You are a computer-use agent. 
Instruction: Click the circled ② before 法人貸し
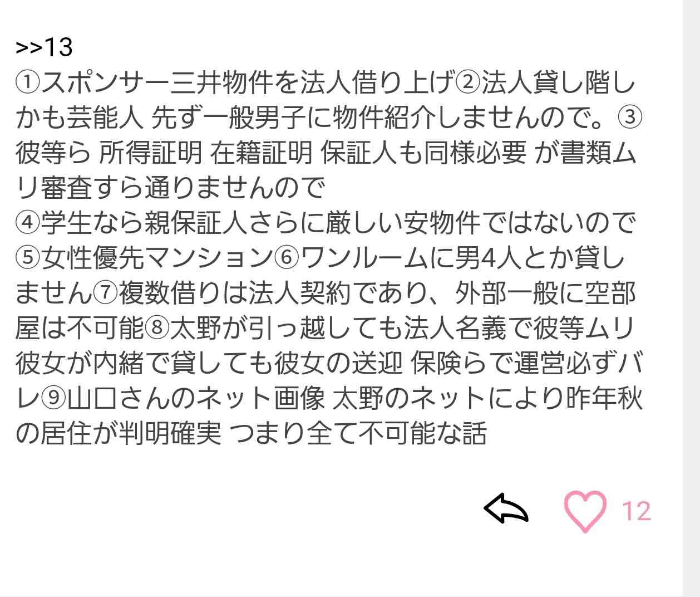[468, 84]
